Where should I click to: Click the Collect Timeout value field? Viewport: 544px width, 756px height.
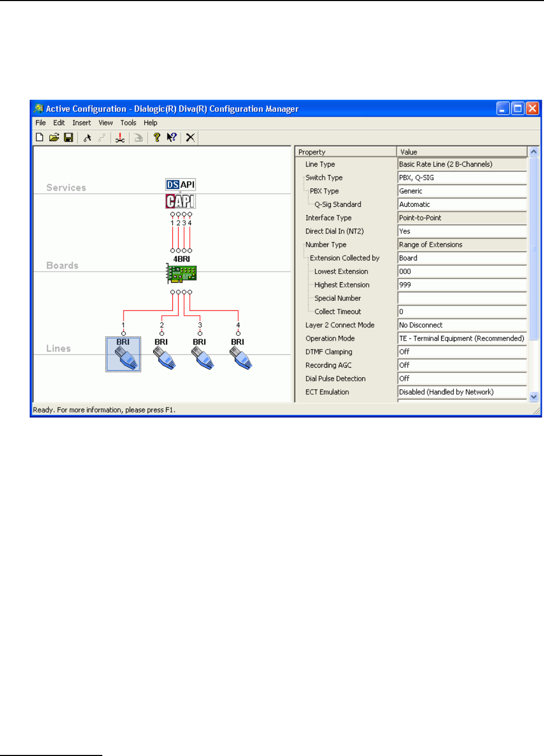coord(462,311)
